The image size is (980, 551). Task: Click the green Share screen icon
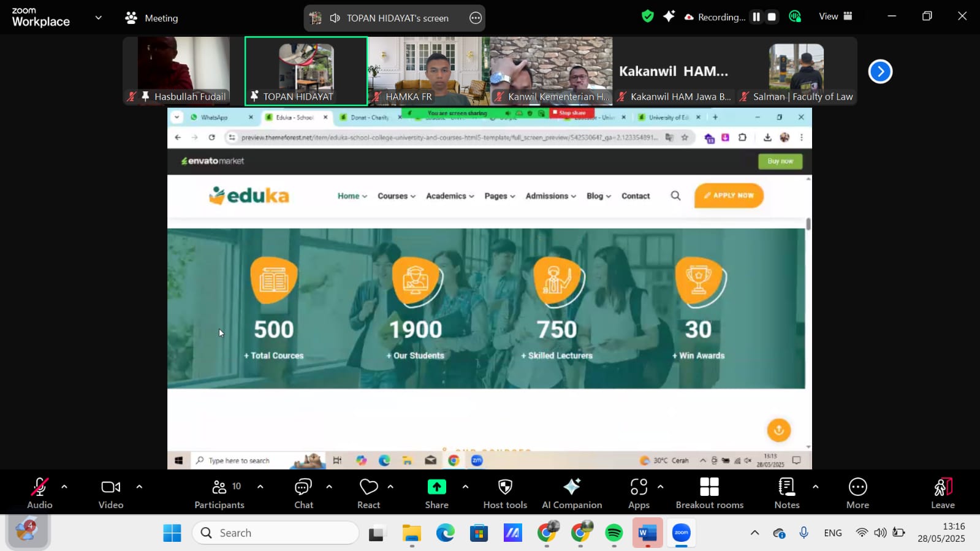click(x=436, y=487)
